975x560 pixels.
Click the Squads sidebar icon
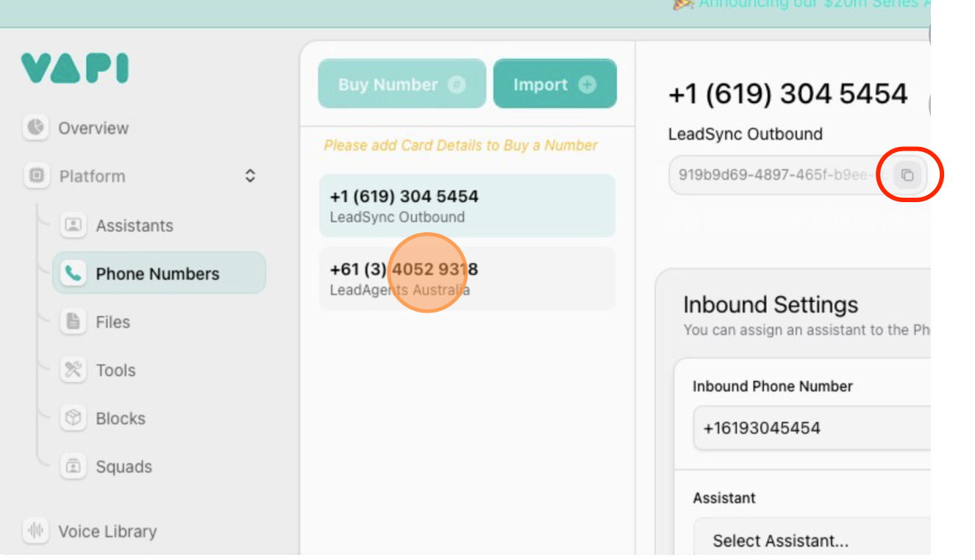pos(73,467)
